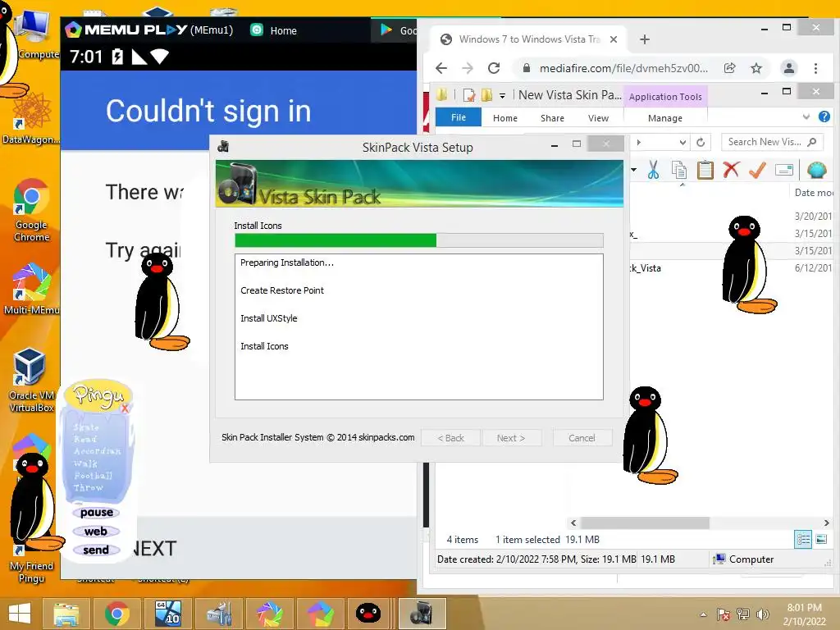Click the Pingu web button

click(x=97, y=531)
